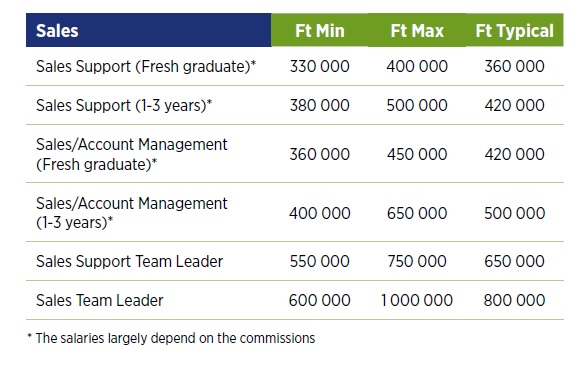Select the Ft Min column header
The height and width of the screenshot is (379, 576).
pyautogui.click(x=320, y=30)
